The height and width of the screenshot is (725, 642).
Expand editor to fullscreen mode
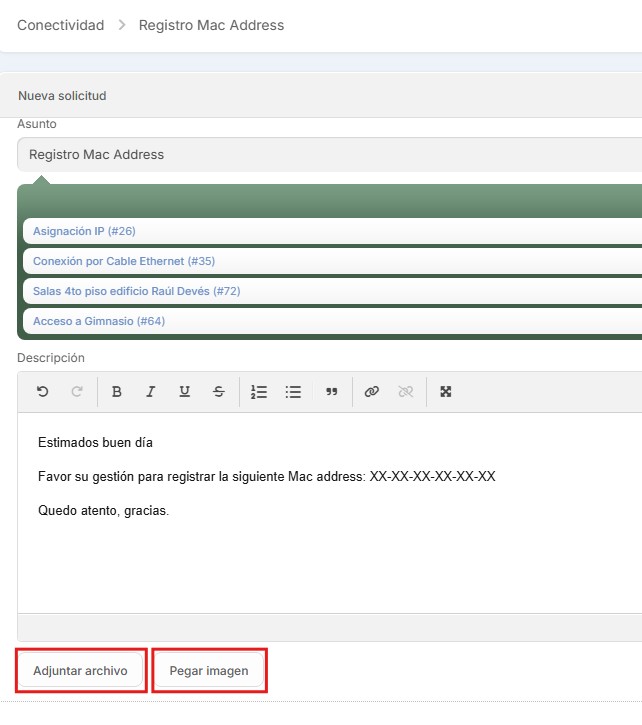click(446, 392)
